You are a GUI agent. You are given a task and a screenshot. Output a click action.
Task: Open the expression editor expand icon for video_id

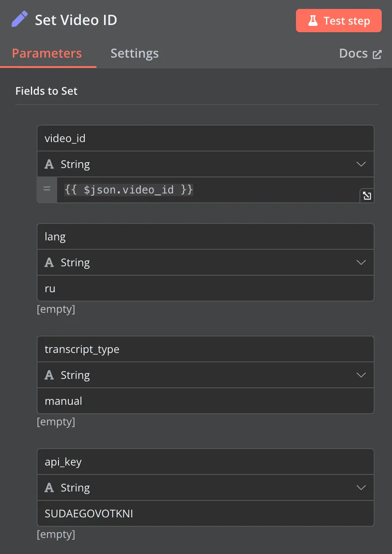point(367,195)
